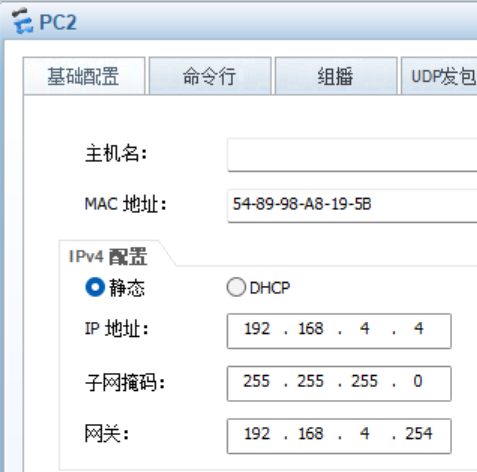Click the PC2 window title icon
The image size is (477, 472).
pyautogui.click(x=22, y=22)
